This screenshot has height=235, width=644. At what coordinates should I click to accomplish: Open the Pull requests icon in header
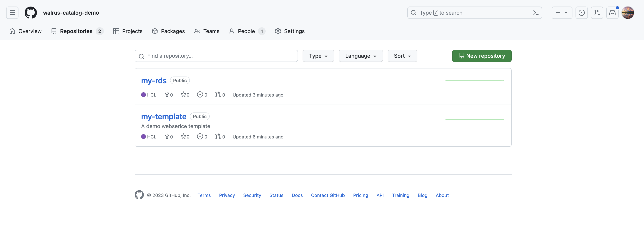click(x=597, y=13)
